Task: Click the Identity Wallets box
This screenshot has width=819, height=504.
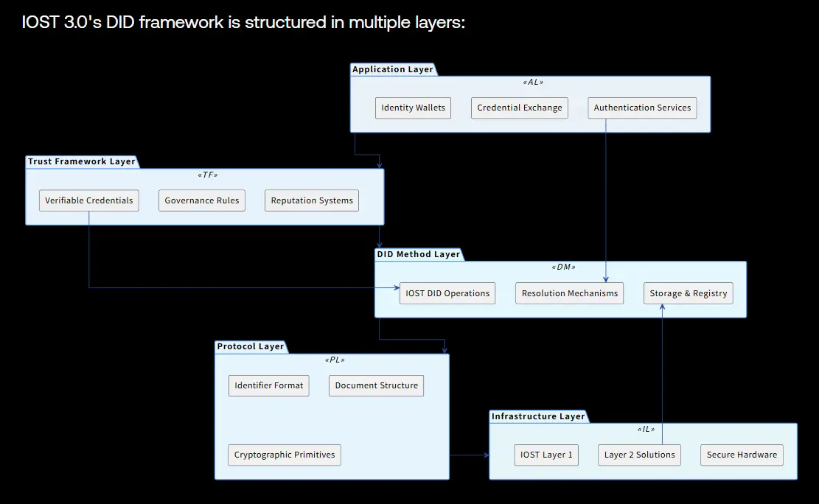Action: coord(413,108)
